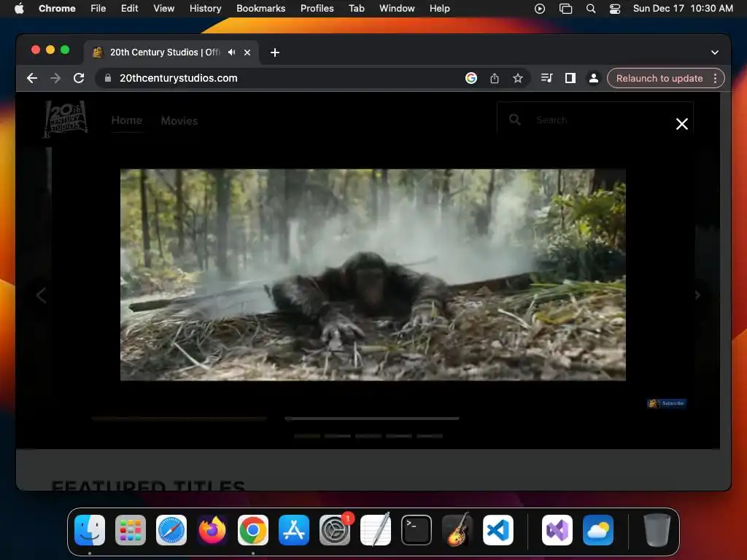747x560 pixels.
Task: Open Visual Studio from the dock
Action: pos(557,530)
